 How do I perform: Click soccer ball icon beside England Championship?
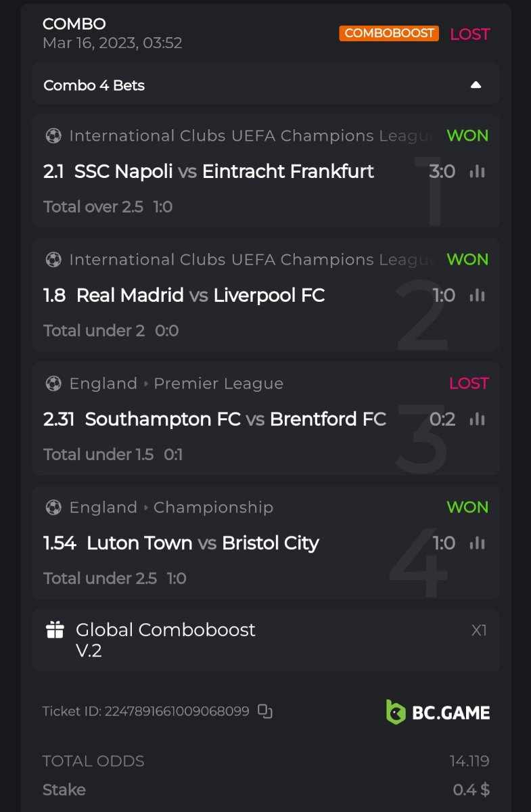(53, 507)
